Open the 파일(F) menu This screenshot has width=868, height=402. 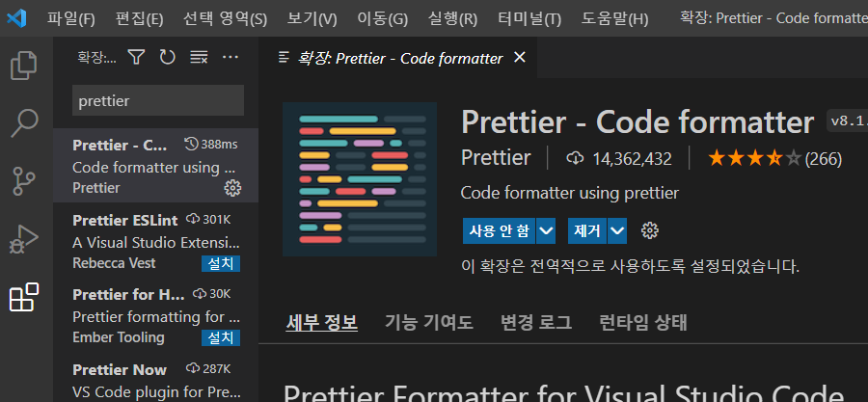pyautogui.click(x=70, y=19)
